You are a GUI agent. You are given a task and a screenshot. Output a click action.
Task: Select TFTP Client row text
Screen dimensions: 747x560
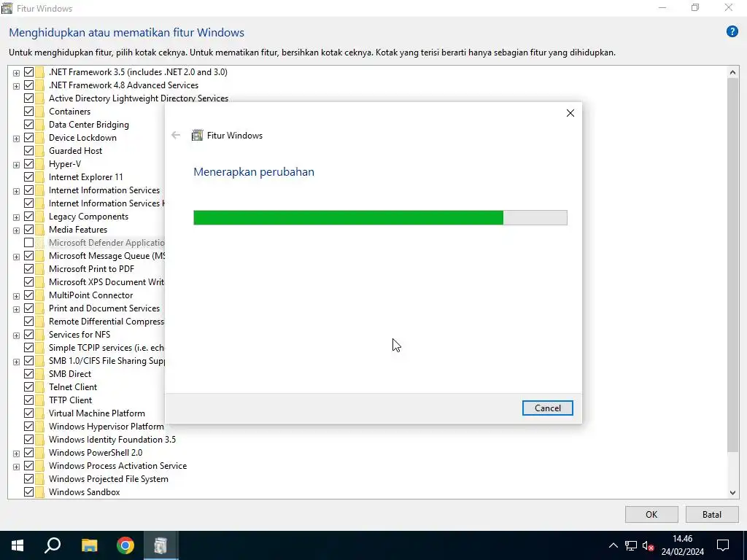70,400
